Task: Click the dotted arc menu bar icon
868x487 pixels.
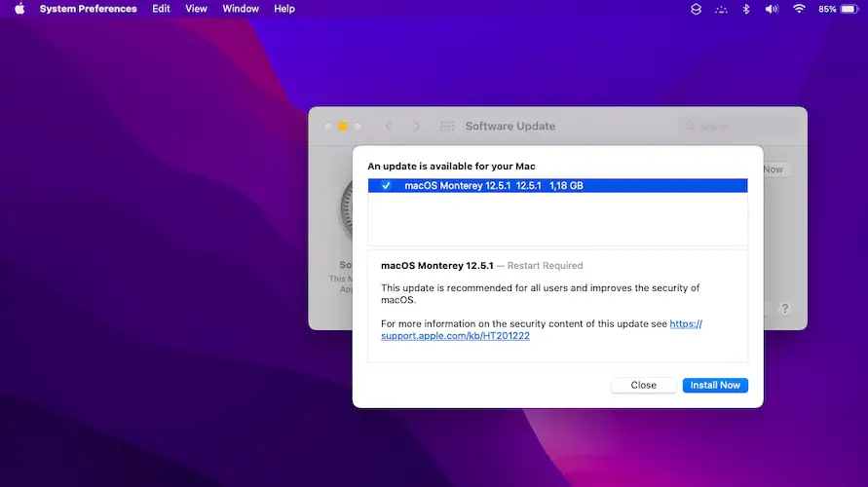Action: (721, 9)
